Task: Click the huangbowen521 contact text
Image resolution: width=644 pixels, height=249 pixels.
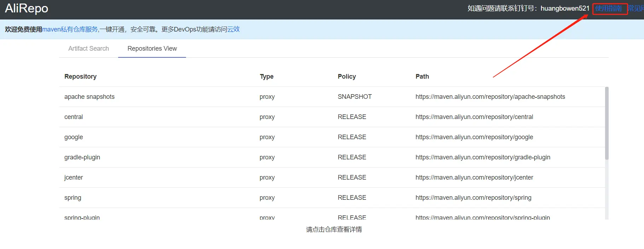Action: pos(565,8)
